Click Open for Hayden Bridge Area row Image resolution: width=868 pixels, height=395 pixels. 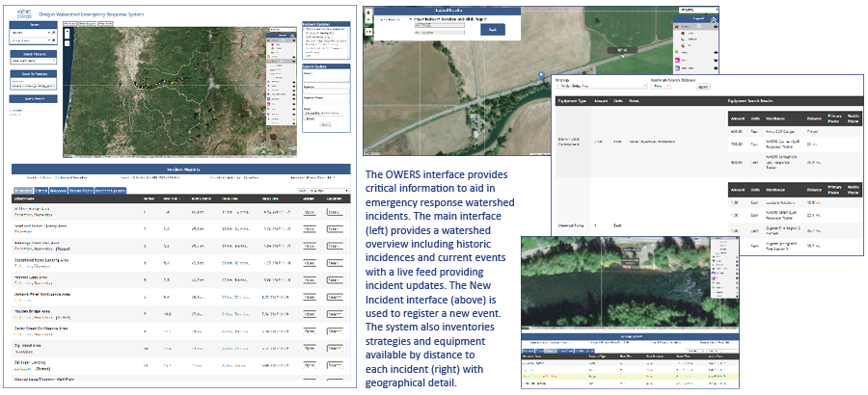click(x=310, y=314)
